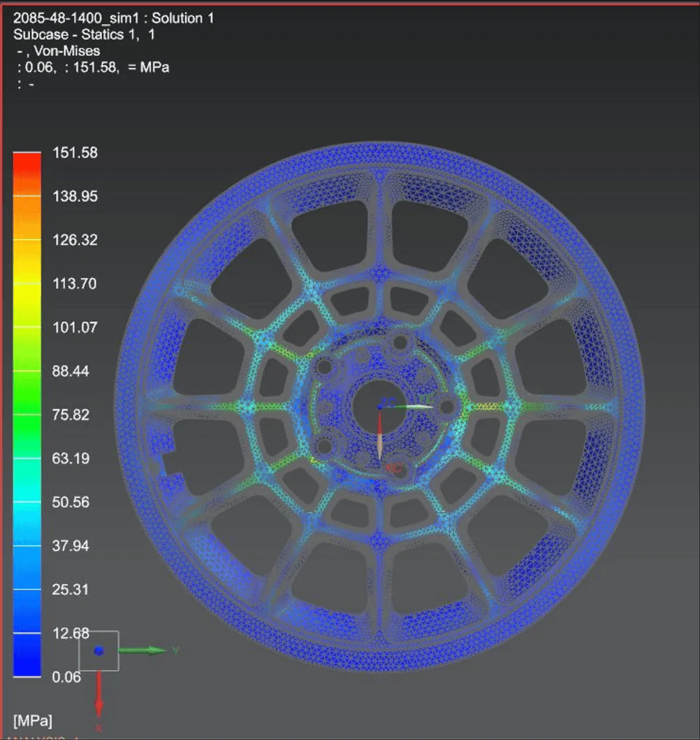The height and width of the screenshot is (740, 700).
Task: Select the blue origin sphere inside the triad box
Action: [x=100, y=650]
